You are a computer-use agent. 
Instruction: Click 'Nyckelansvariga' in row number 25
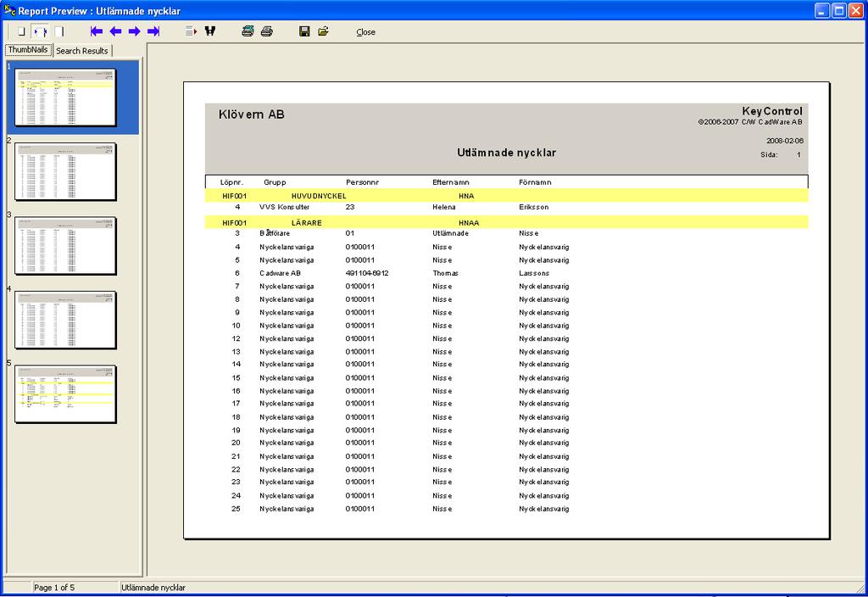click(287, 509)
